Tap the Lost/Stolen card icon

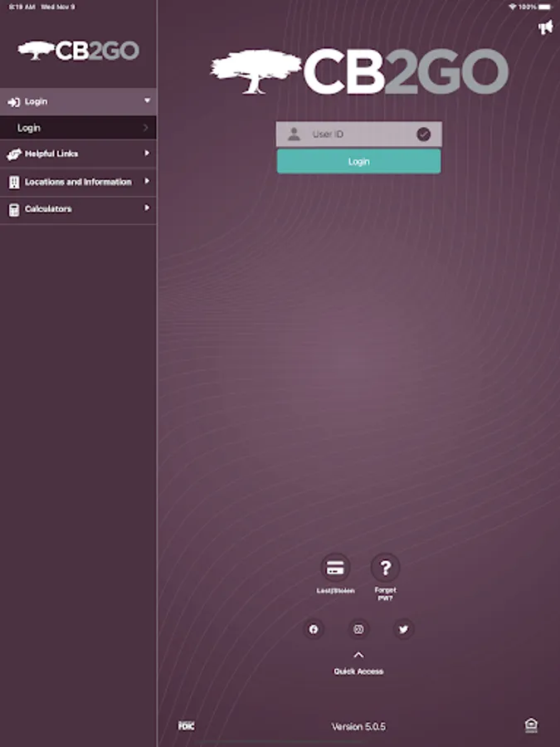[335, 568]
